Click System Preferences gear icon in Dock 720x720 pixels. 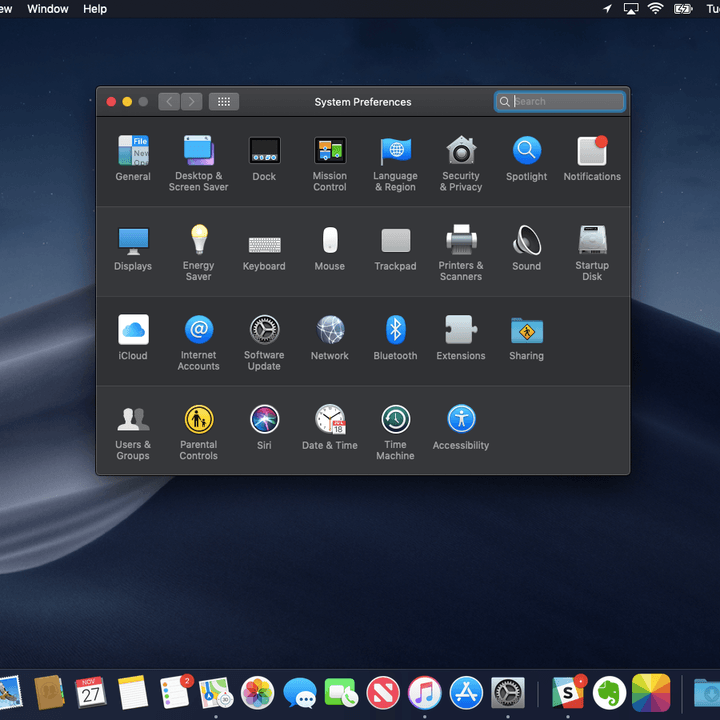tap(508, 692)
